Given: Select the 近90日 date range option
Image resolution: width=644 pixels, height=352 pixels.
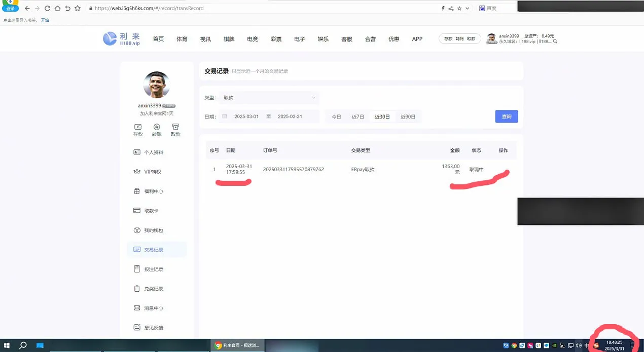Looking at the screenshot, I should coord(408,117).
